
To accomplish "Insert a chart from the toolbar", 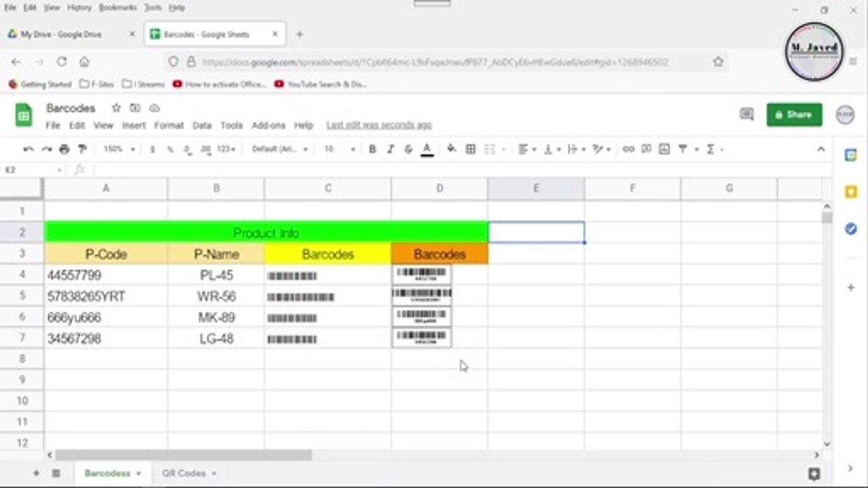I will (664, 149).
